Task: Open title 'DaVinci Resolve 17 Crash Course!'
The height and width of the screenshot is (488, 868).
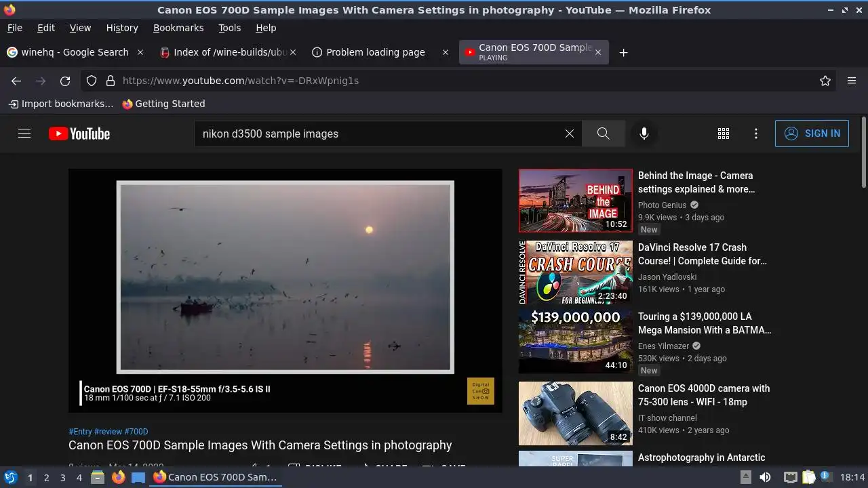Action: 703,254
